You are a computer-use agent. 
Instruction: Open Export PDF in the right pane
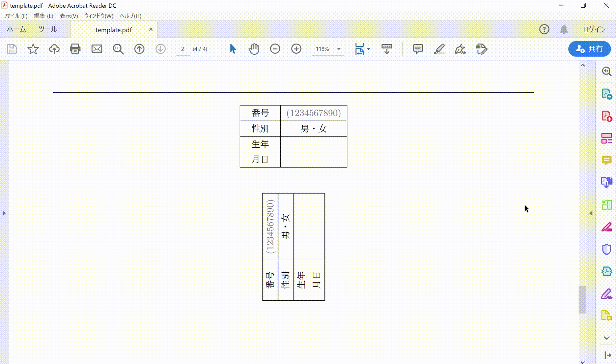(x=607, y=94)
